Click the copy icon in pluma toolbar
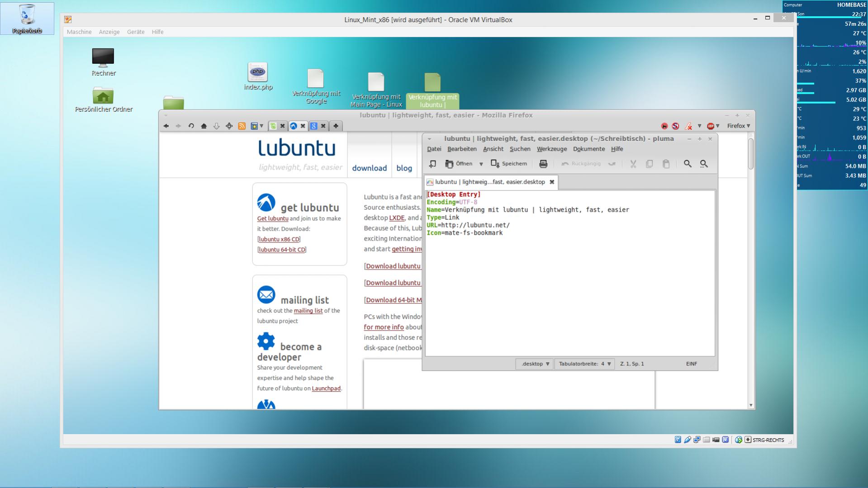Screen dimensions: 868x488 [650, 164]
